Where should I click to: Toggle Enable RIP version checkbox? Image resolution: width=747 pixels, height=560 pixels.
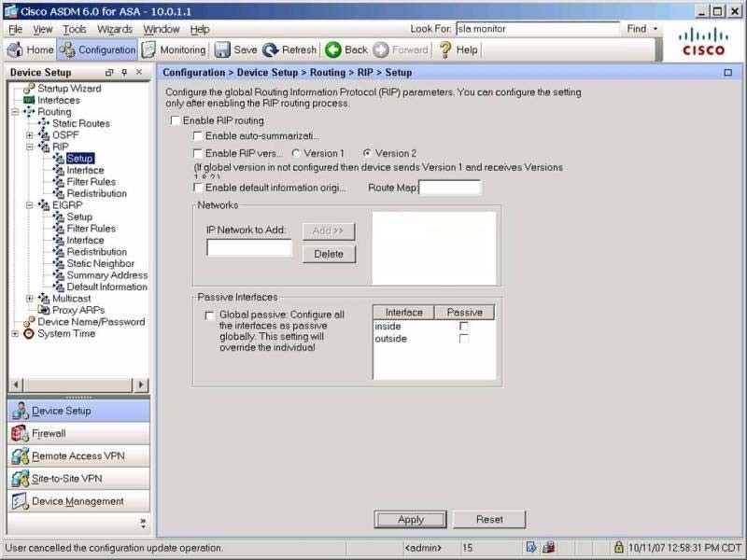(x=198, y=153)
